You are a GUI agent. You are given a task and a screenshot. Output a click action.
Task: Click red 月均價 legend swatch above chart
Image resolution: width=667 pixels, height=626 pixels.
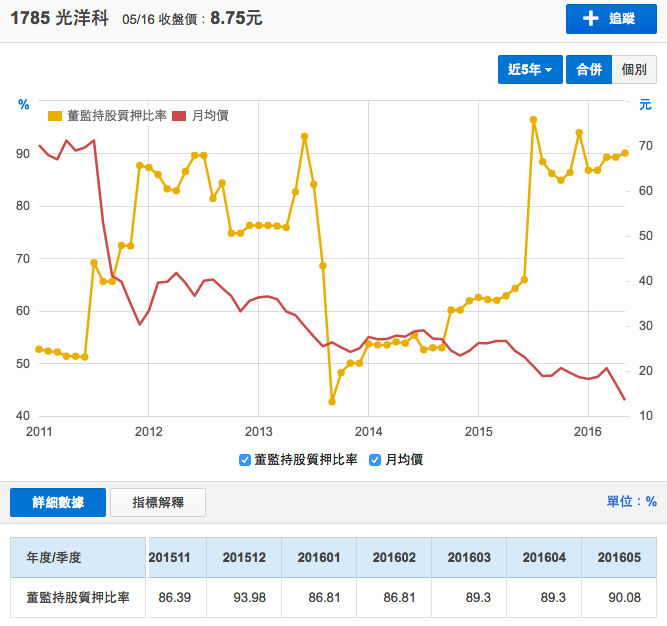pos(180,116)
